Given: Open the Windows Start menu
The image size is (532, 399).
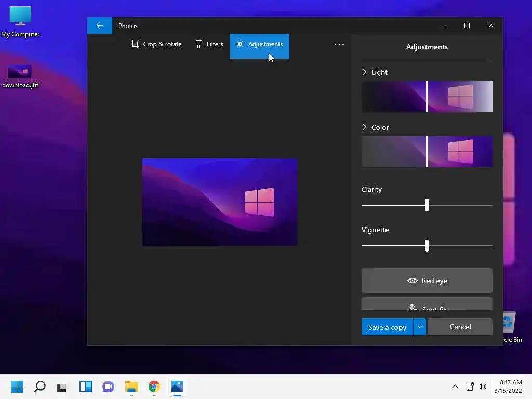Looking at the screenshot, I should pyautogui.click(x=17, y=387).
